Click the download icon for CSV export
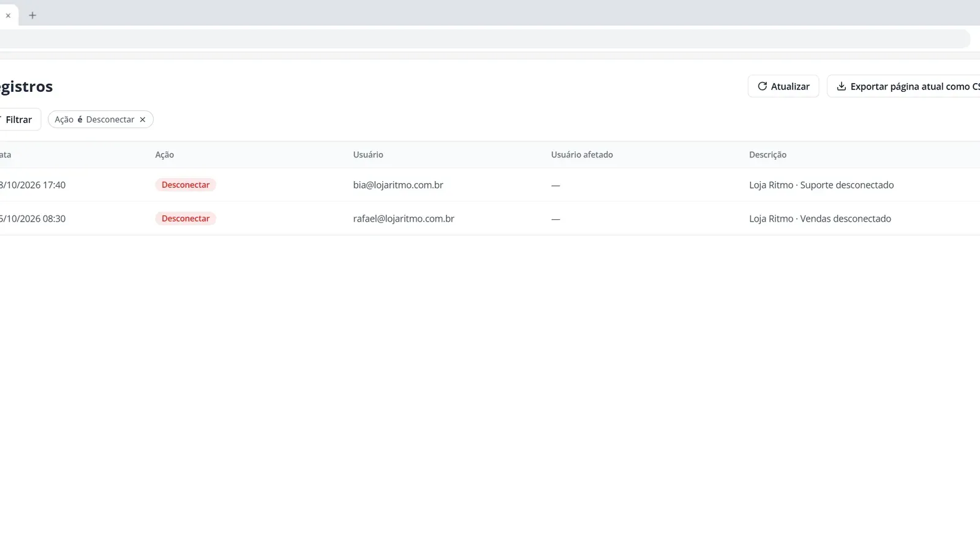This screenshot has width=980, height=551. pyautogui.click(x=841, y=86)
